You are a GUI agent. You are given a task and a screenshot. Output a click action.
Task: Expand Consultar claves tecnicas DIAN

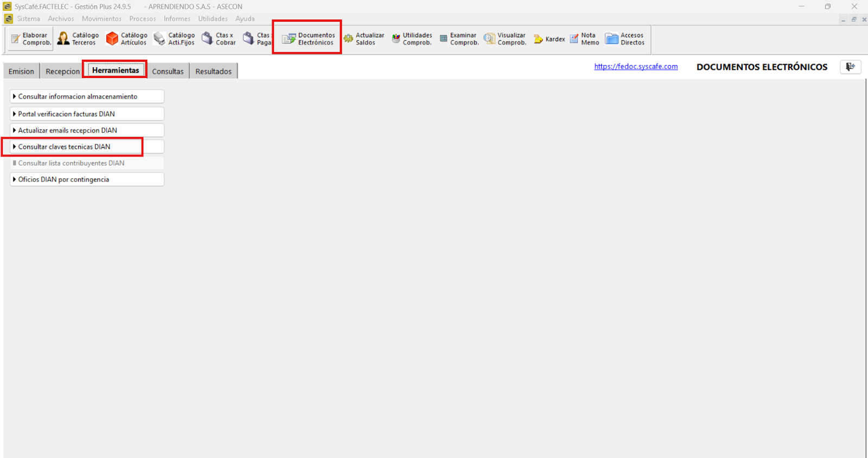click(87, 147)
